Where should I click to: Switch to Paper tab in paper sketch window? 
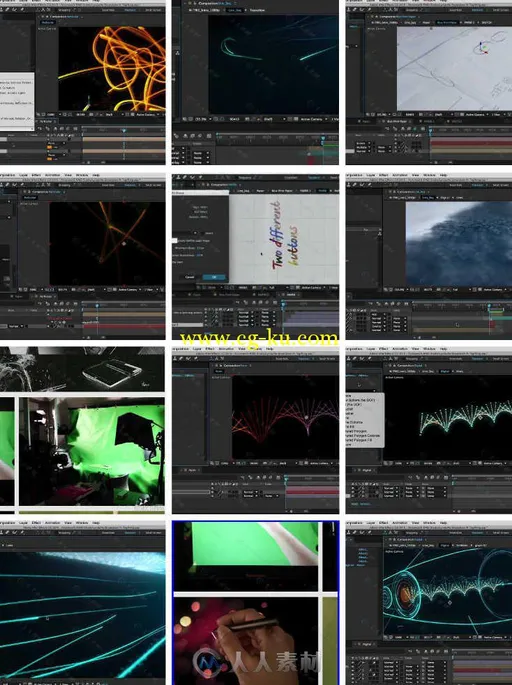pos(426,22)
